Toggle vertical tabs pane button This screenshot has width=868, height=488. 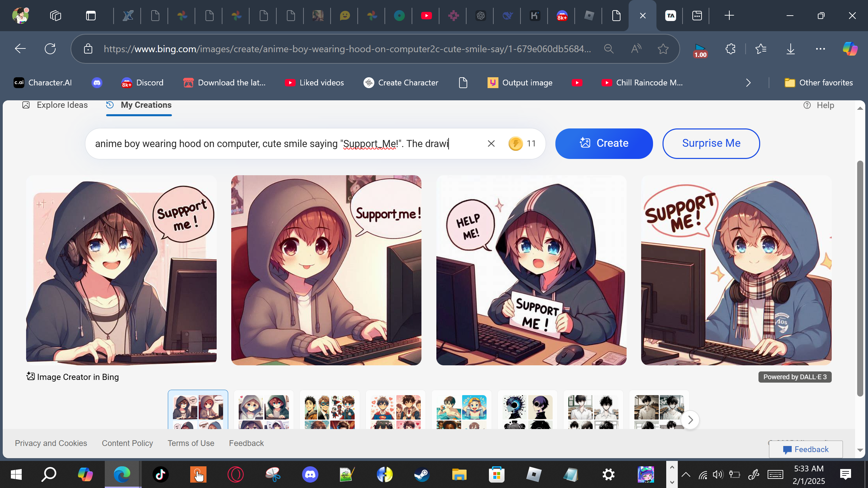coord(91,16)
